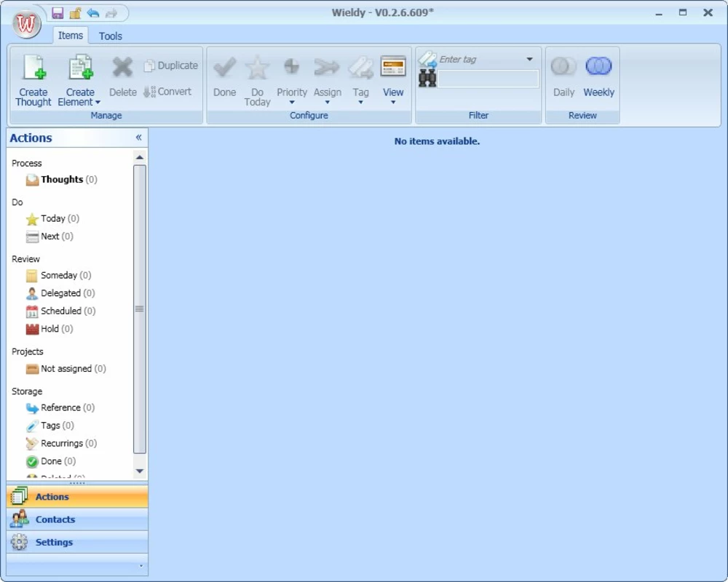Screen dimensions: 728x582
Task: Click in the search filter text field
Action: pos(488,79)
